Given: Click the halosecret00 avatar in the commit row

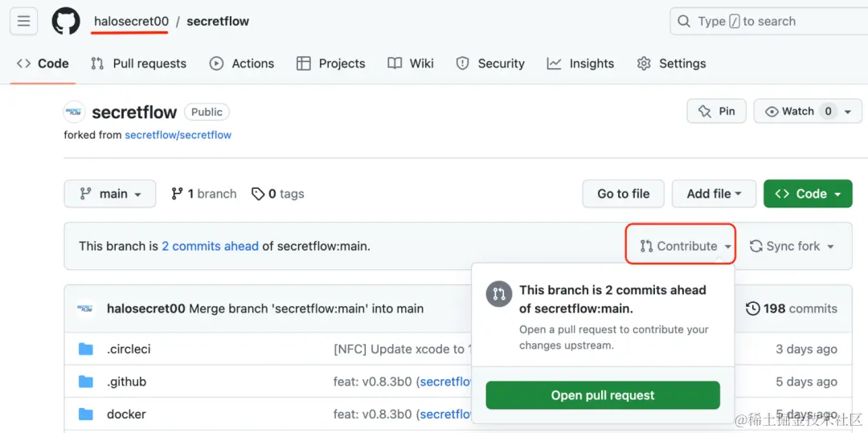Looking at the screenshot, I should [x=86, y=308].
